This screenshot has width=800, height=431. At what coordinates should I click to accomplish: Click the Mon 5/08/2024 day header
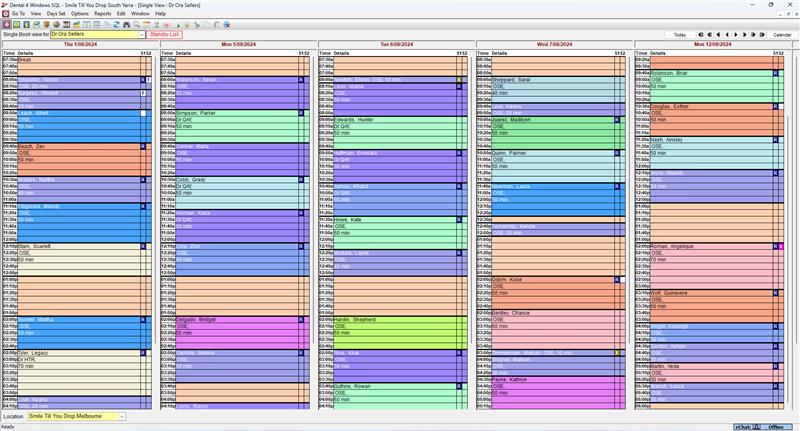238,44
